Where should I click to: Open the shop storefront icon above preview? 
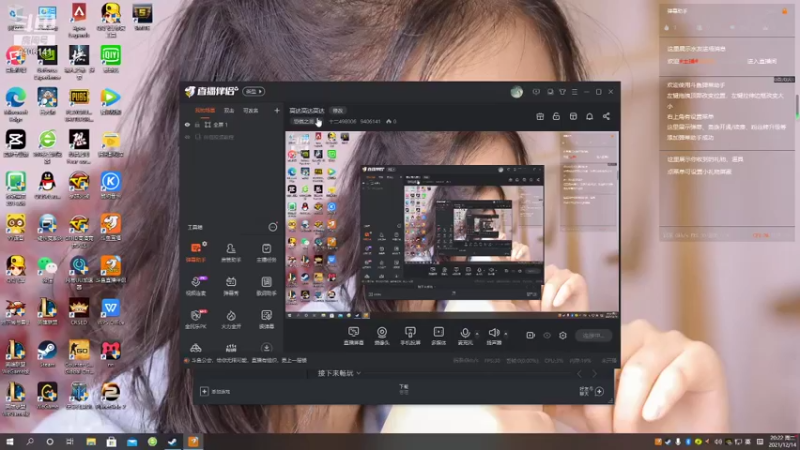click(573, 116)
